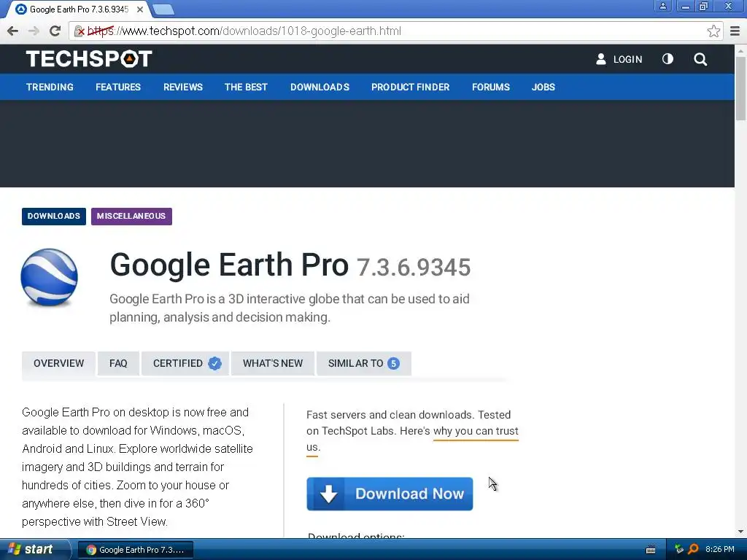Click the address bar URL field

395,31
